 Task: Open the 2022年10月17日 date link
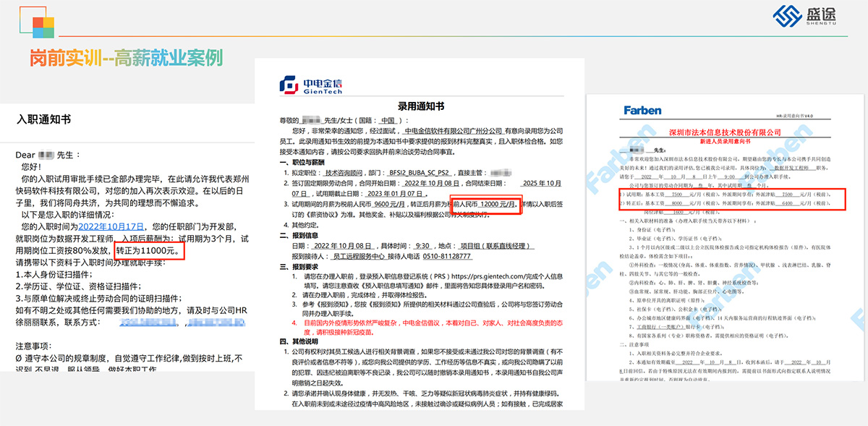click(x=111, y=226)
